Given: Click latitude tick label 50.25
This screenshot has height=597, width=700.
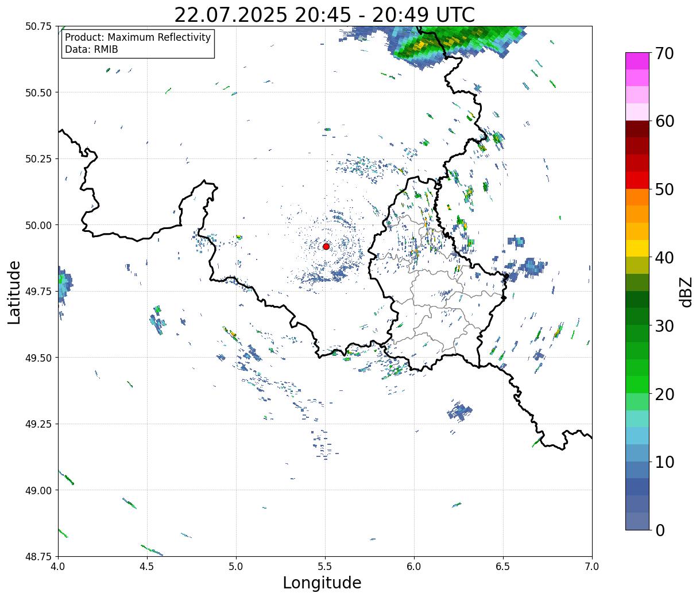Looking at the screenshot, I should coord(38,159).
